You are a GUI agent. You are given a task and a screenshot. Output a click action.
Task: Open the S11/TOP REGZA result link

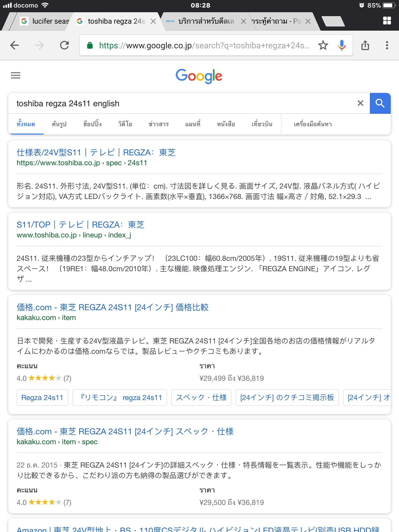(80, 225)
